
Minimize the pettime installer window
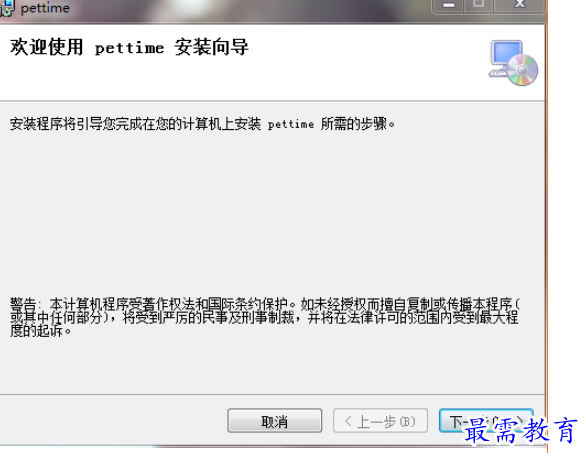[448, 5]
